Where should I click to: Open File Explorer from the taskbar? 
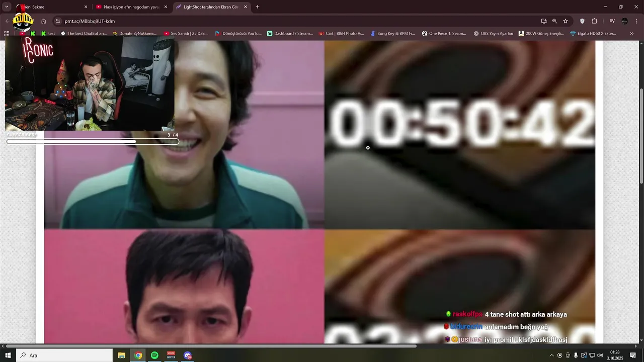tap(122, 355)
